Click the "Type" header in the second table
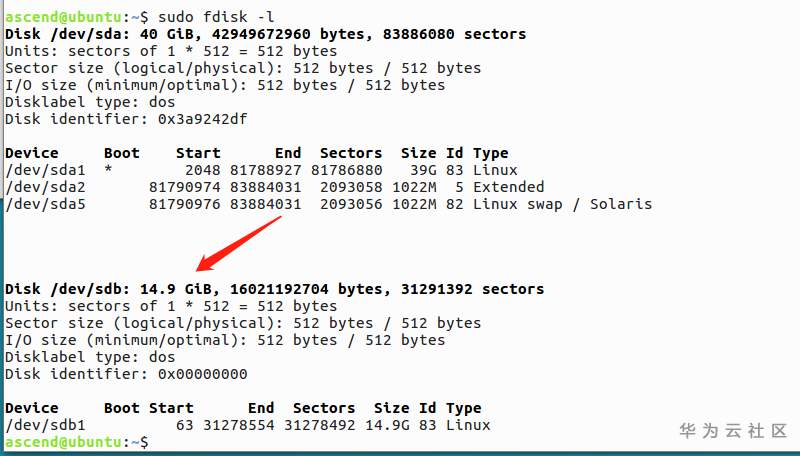The image size is (800, 456). click(x=463, y=408)
